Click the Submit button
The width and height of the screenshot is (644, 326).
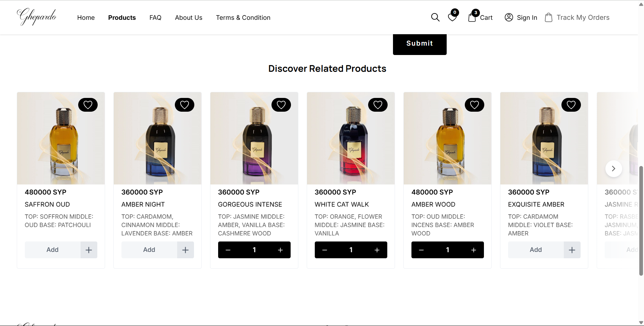click(x=419, y=44)
